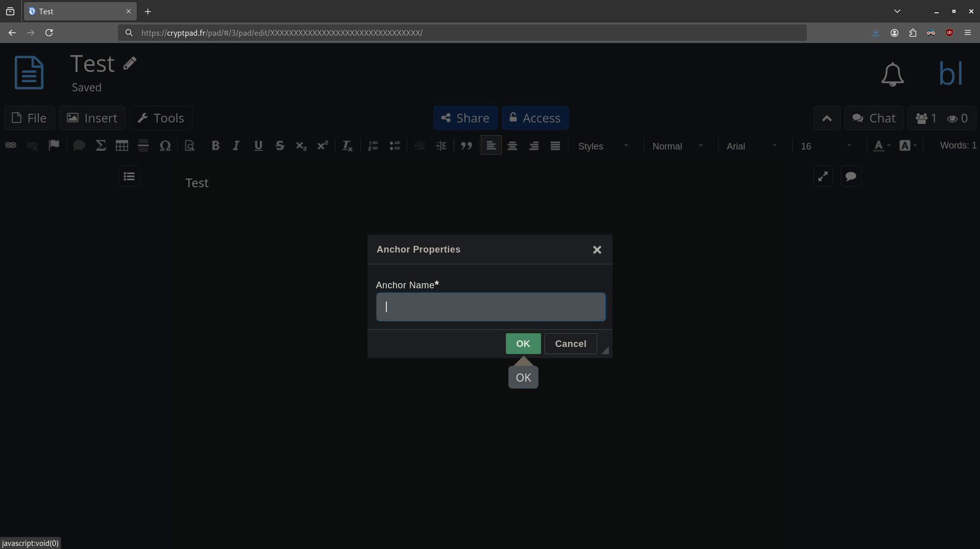Open the special character Omega tool
This screenshot has width=980, height=549.
pyautogui.click(x=165, y=146)
